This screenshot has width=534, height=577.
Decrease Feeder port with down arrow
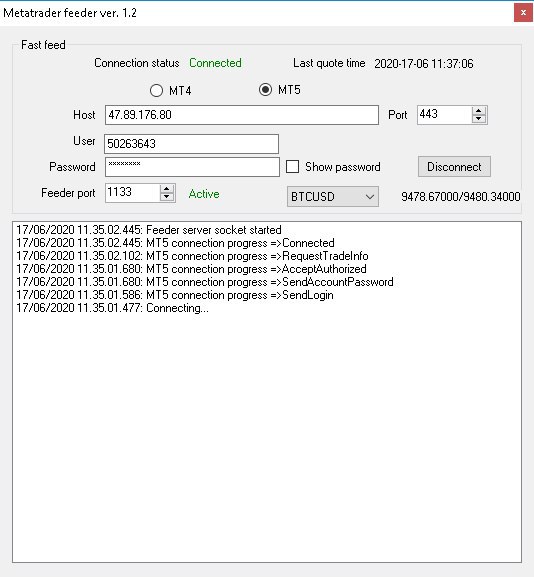click(x=167, y=197)
